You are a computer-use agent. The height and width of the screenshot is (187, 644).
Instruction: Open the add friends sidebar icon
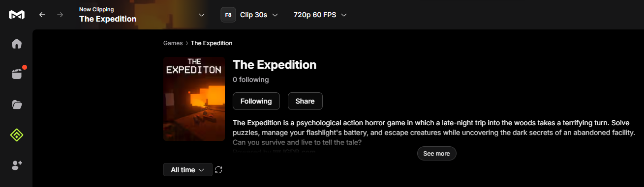(x=17, y=165)
